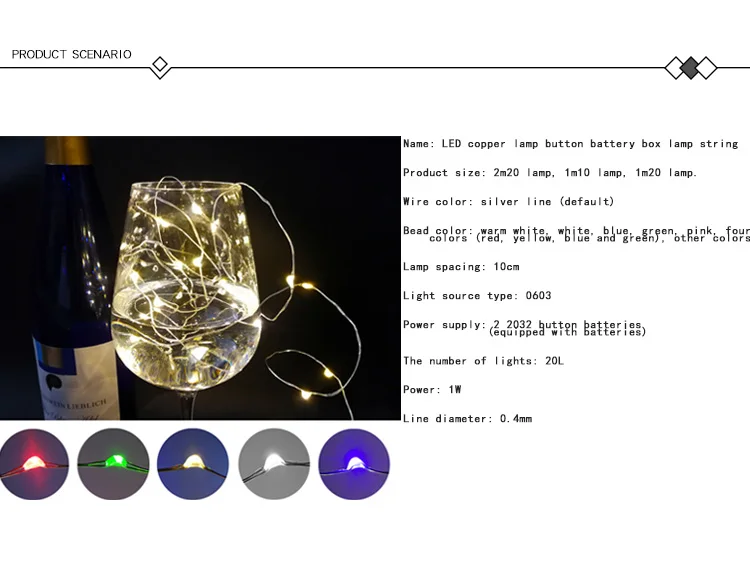This screenshot has height=572, width=750.
Task: Click the small diamond icon near the heading
Action: [x=160, y=65]
